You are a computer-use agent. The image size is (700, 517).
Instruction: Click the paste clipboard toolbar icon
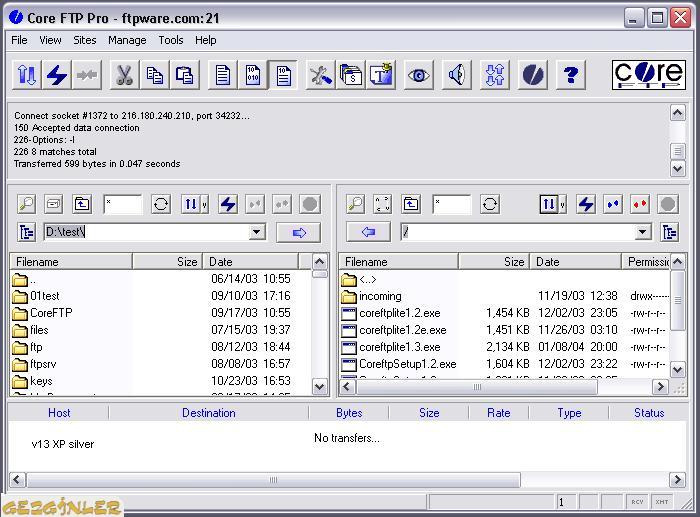(x=184, y=75)
